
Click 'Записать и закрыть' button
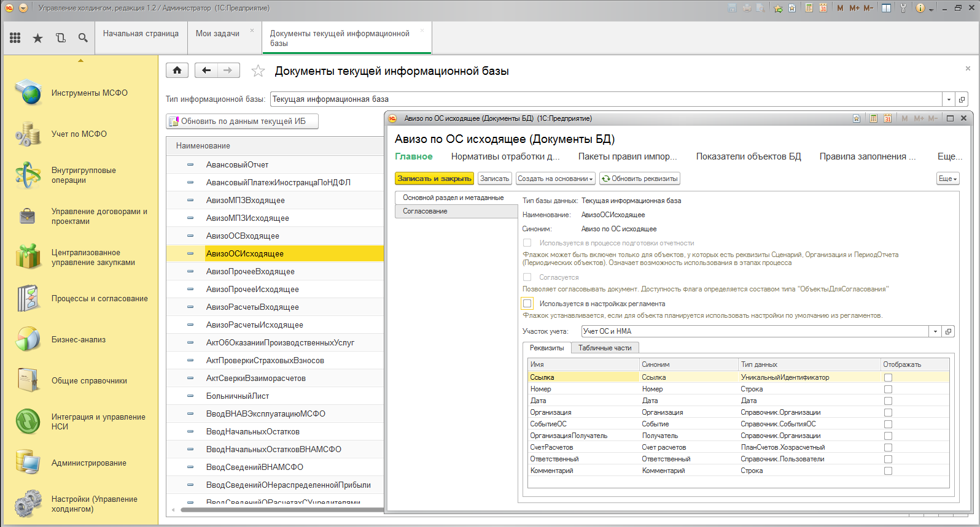click(434, 179)
